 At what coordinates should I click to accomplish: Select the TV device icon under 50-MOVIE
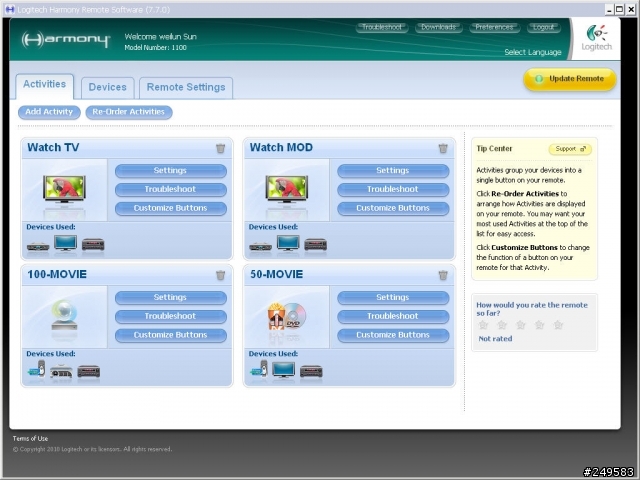284,370
